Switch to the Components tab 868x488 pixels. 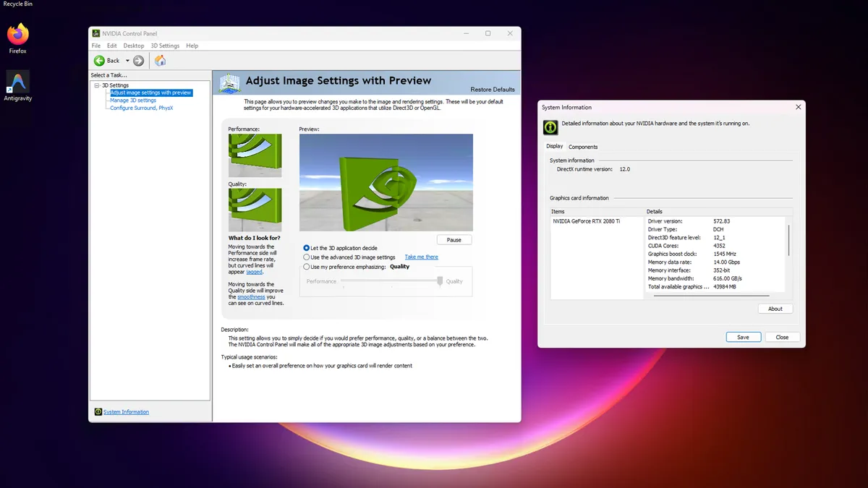tap(583, 147)
